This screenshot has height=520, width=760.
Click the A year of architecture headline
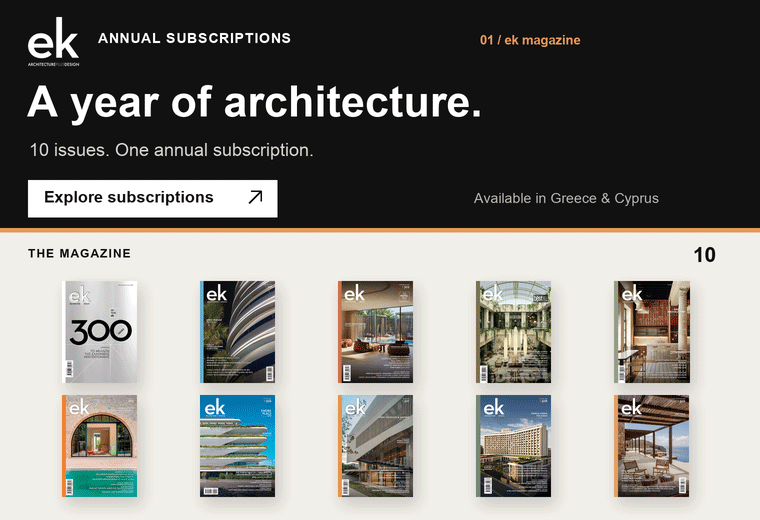pos(254,103)
